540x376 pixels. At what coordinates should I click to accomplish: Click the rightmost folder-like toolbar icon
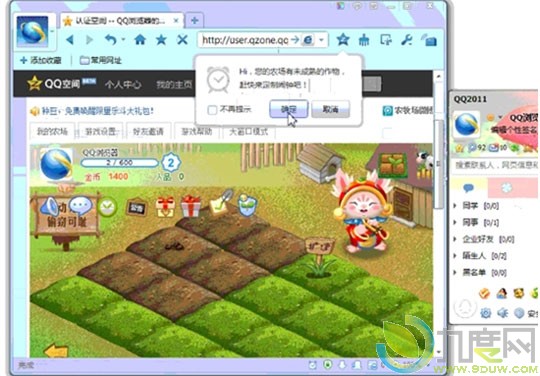[429, 40]
